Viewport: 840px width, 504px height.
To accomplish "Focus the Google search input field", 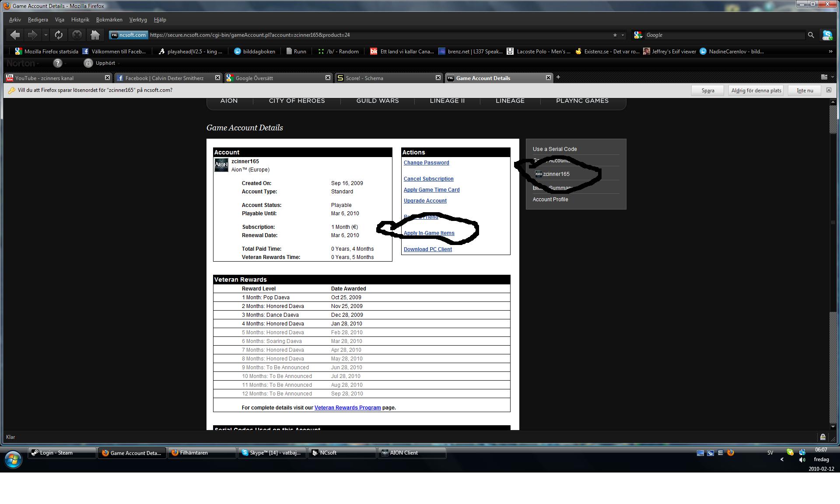I will (x=722, y=35).
